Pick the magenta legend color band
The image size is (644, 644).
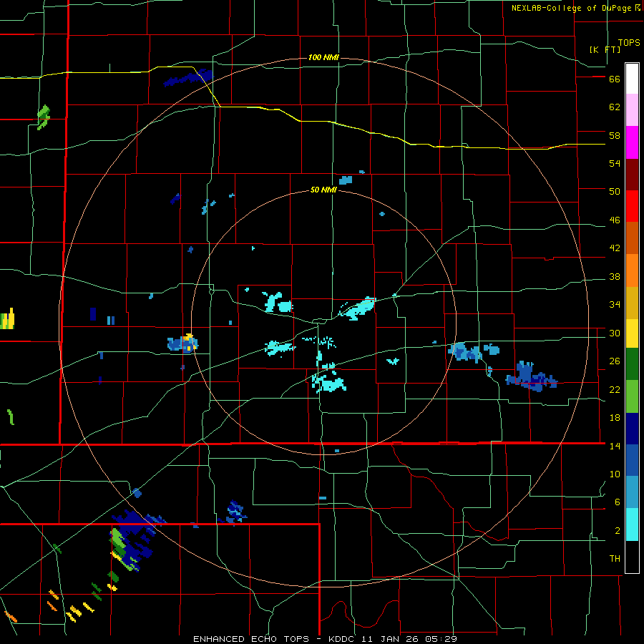[632, 142]
